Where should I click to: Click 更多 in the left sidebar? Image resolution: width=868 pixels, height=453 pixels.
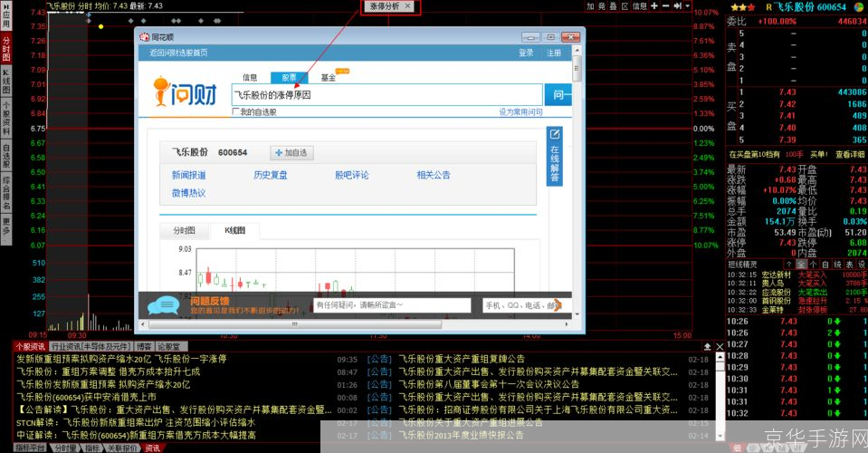(6, 228)
